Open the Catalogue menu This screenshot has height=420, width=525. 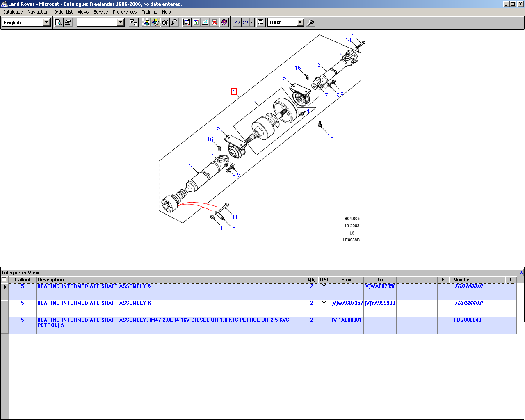click(x=13, y=12)
